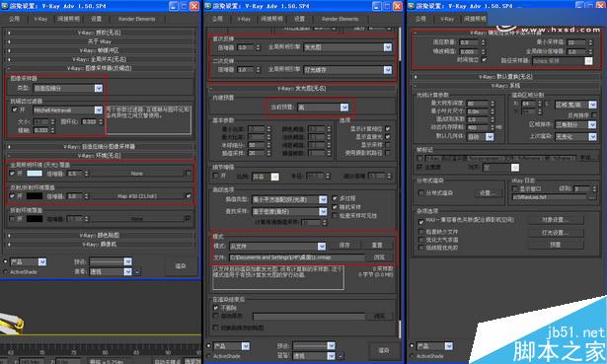Open 公用 (Common) tab in left window
The width and height of the screenshot is (607, 364).
coord(14,19)
